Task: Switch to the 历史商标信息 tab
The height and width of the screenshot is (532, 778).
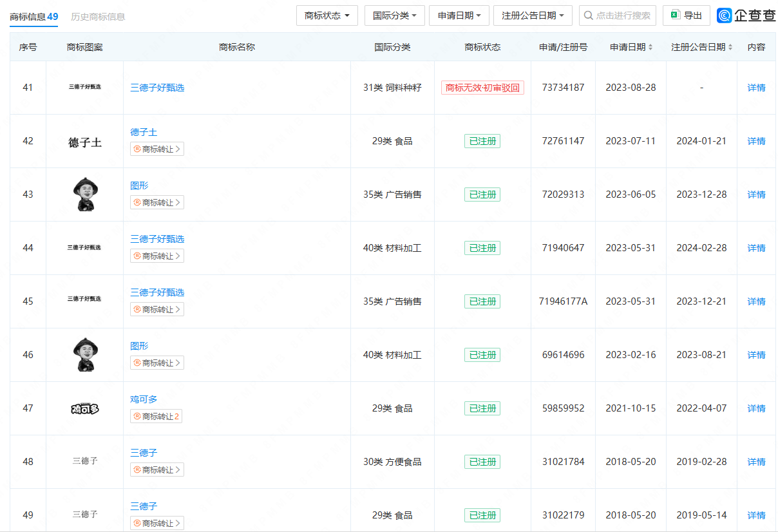Action: point(98,17)
